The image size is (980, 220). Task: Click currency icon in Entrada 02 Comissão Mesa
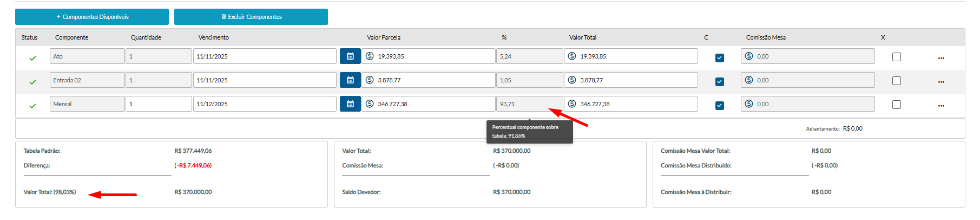click(749, 80)
